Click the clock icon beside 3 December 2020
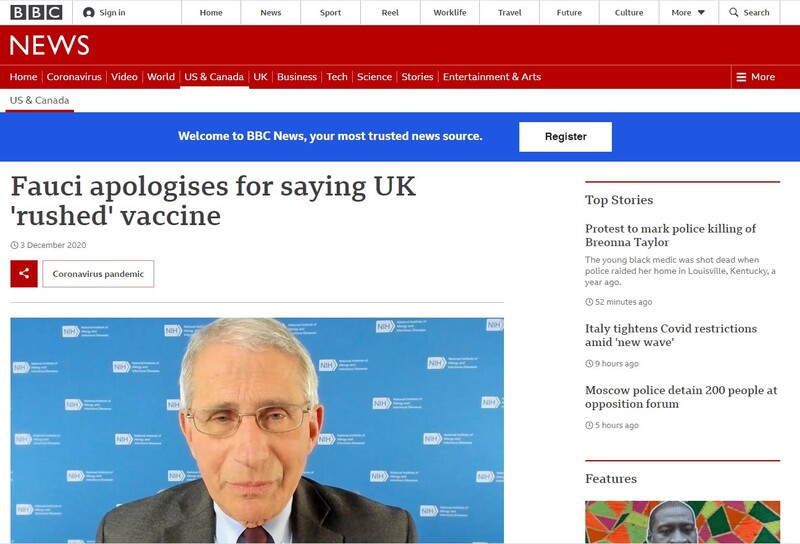The height and width of the screenshot is (544, 800). tap(14, 245)
